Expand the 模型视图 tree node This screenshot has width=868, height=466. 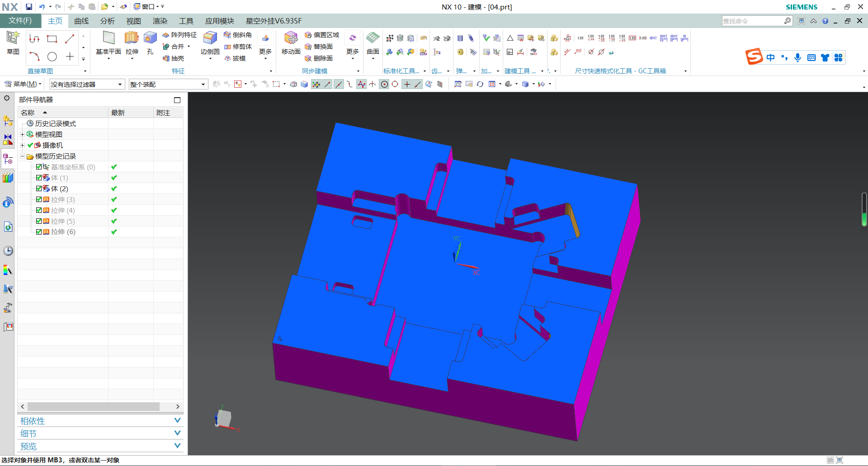point(22,134)
